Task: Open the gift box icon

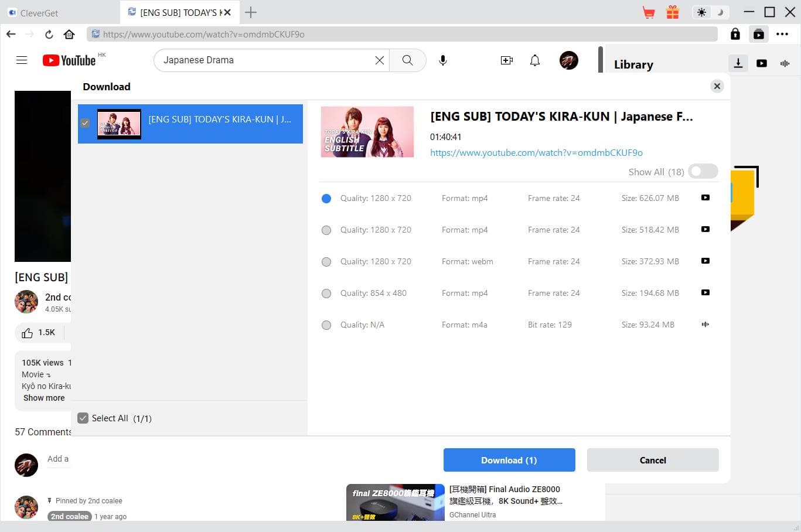Action: [672, 12]
